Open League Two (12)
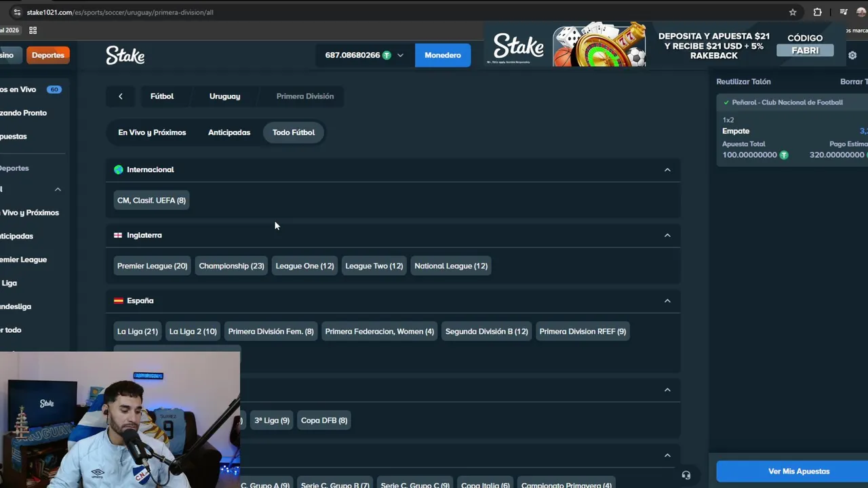This screenshot has height=488, width=868. [374, 266]
